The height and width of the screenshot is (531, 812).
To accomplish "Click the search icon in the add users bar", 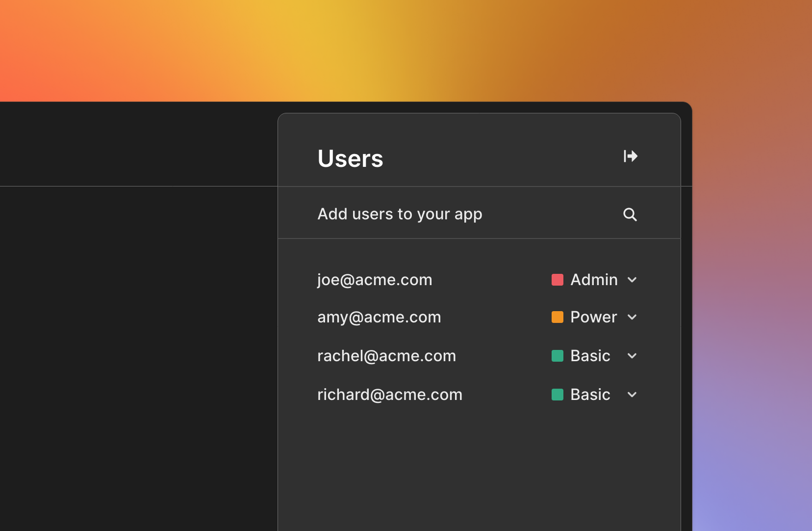I will coord(630,214).
